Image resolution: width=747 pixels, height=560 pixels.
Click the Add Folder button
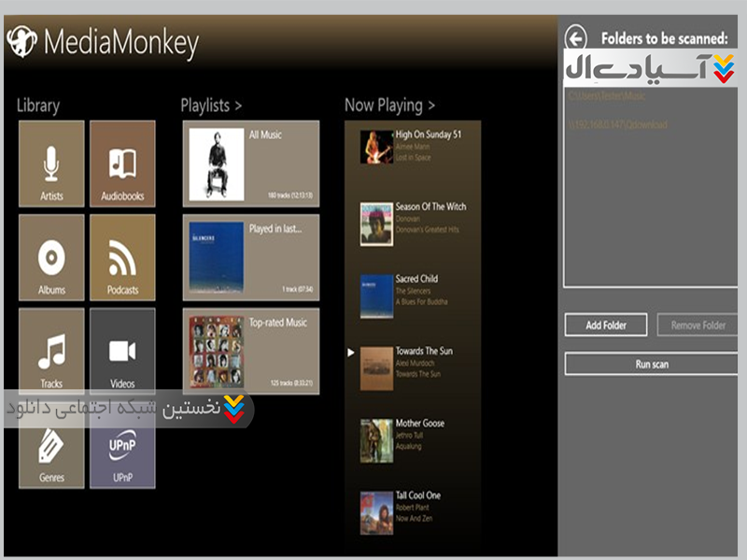[x=606, y=326]
